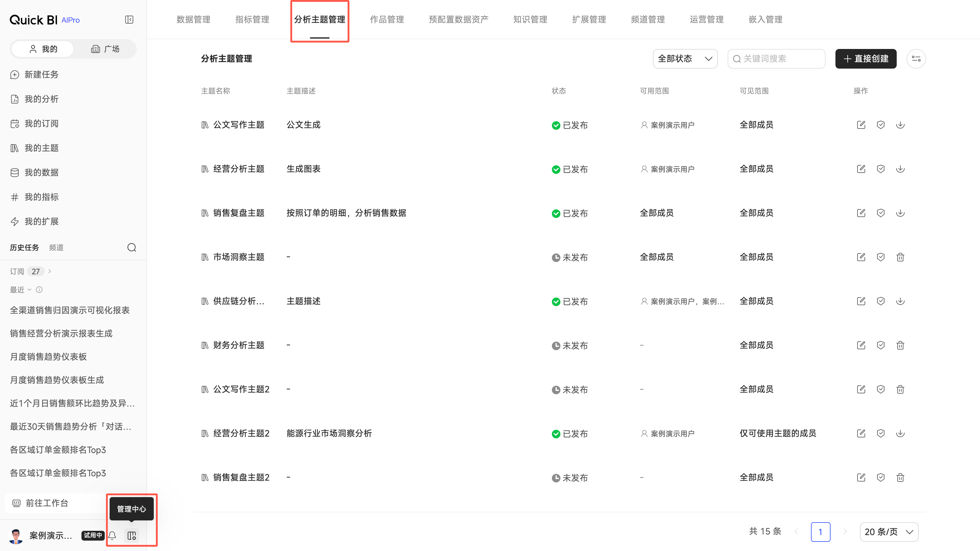The width and height of the screenshot is (980, 551).
Task: Open history item 全渠道销售归因演示可视化报表
Action: [x=70, y=310]
